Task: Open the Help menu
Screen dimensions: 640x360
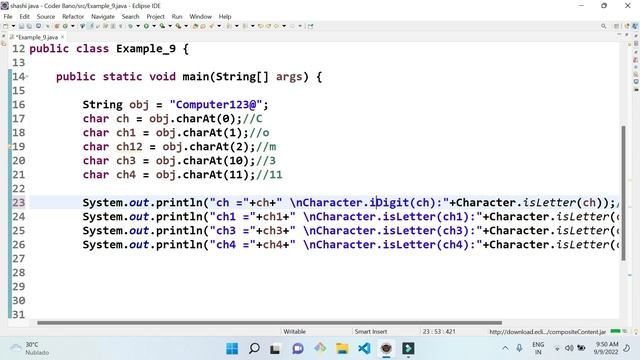Action: tap(225, 16)
